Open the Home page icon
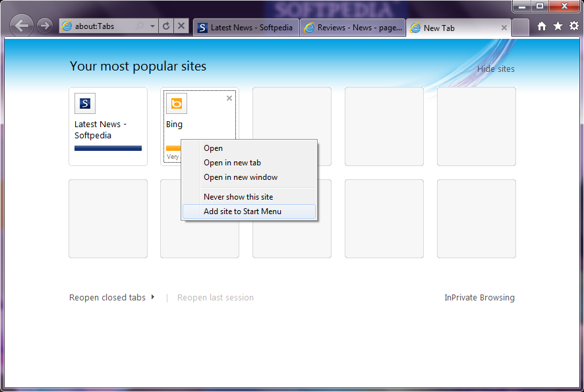 point(542,26)
